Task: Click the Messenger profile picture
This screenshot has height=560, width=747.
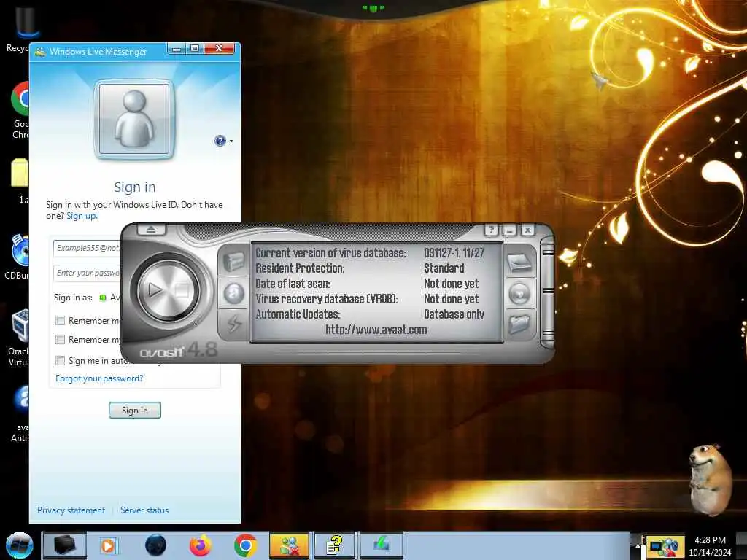Action: [x=134, y=119]
